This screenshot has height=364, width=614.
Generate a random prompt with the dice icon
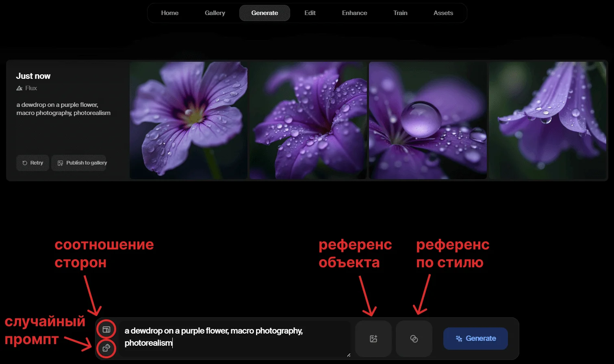[x=106, y=348]
